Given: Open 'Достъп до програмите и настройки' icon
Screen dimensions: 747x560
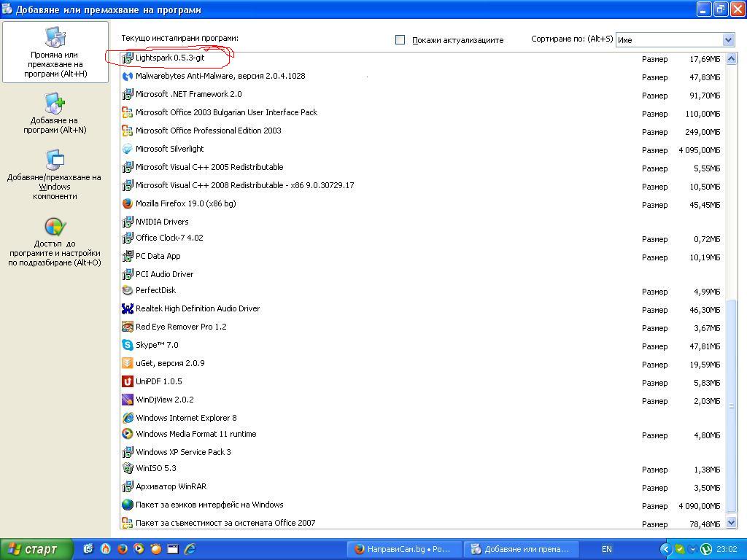Looking at the screenshot, I should point(55,227).
